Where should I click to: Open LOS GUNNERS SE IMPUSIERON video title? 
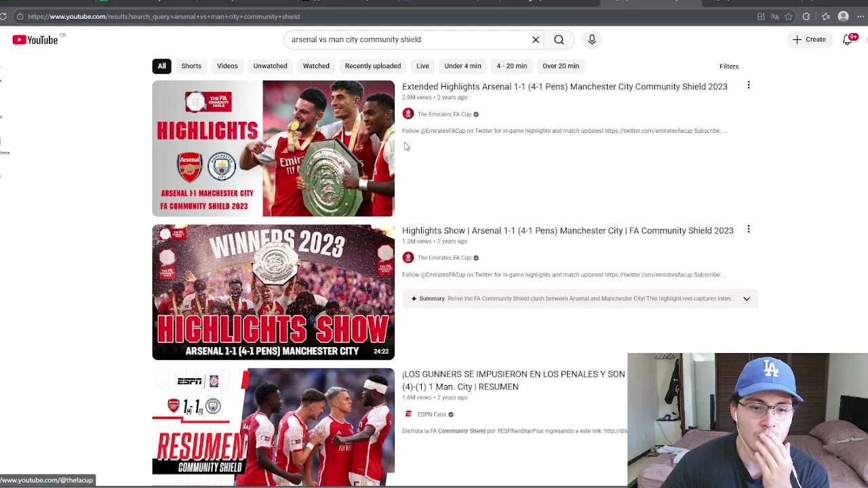coord(513,380)
